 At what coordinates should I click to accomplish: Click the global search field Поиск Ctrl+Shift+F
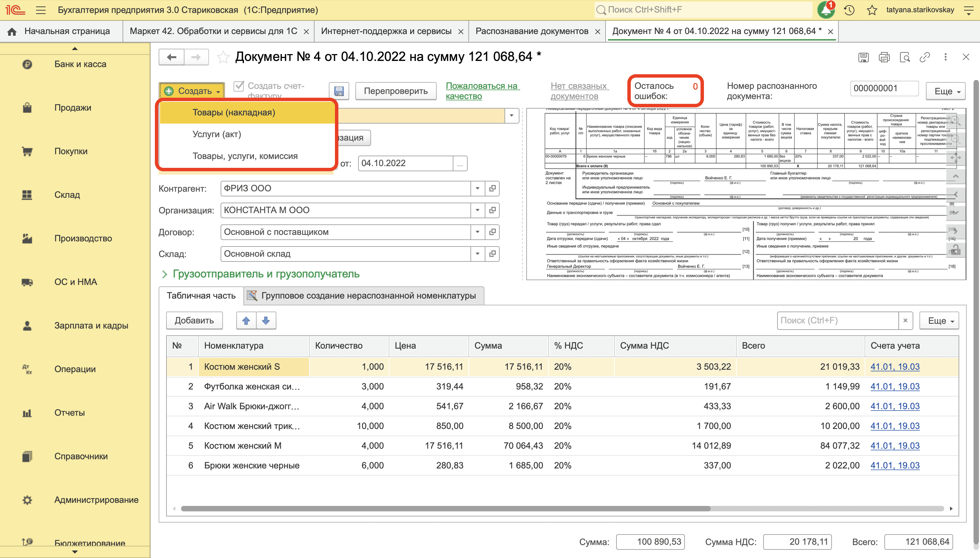703,10
